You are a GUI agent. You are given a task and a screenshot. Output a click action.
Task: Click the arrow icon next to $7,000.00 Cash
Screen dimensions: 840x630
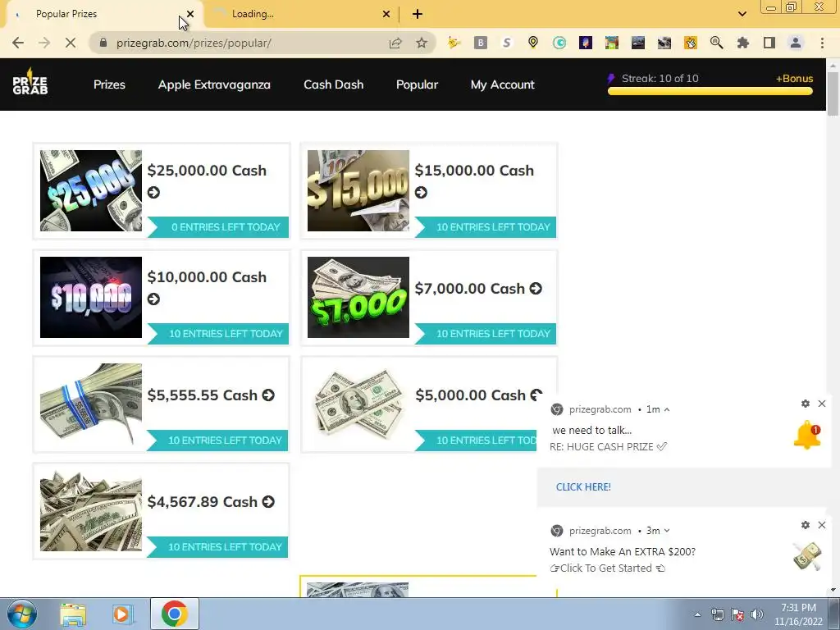click(x=536, y=288)
